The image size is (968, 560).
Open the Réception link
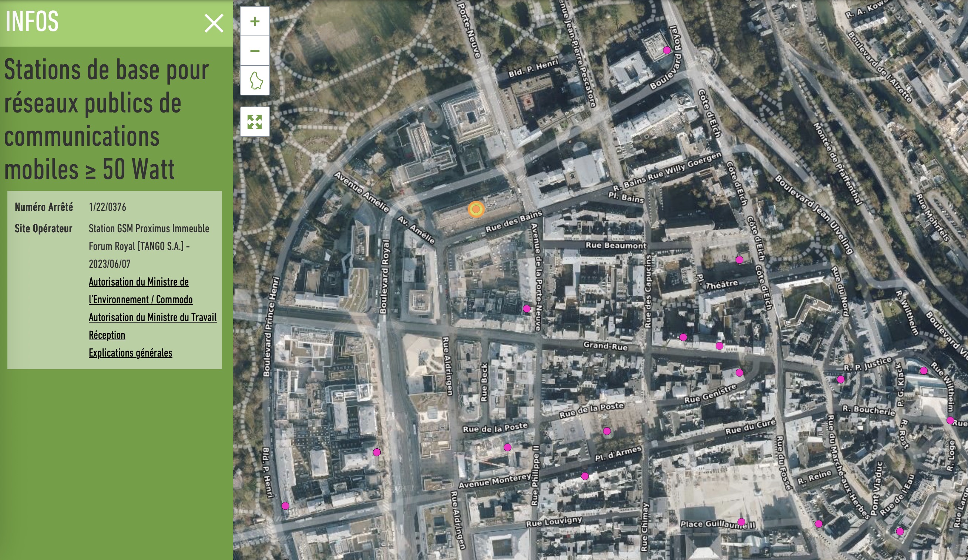(107, 335)
